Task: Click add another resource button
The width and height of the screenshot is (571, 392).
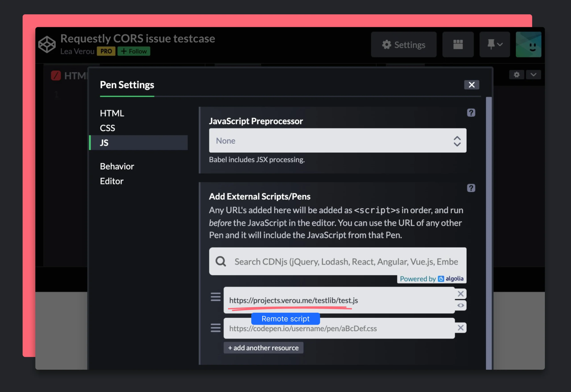Action: pos(263,348)
